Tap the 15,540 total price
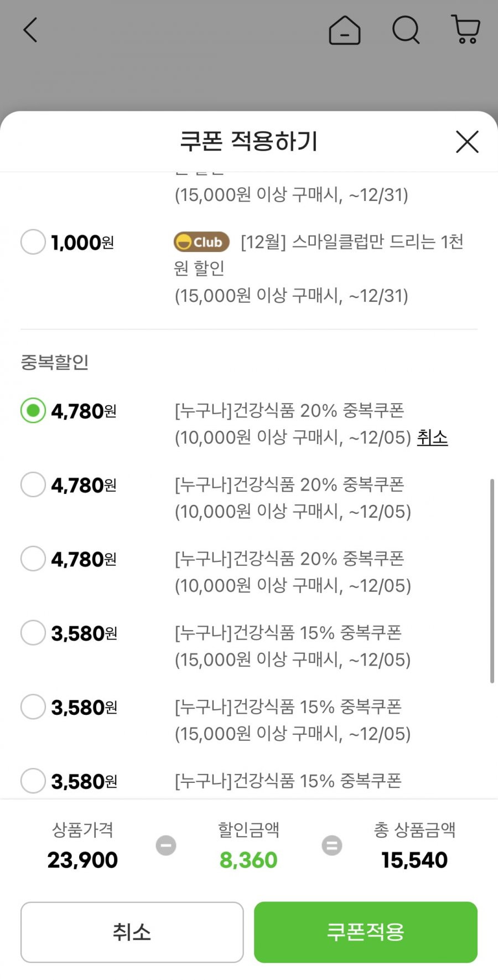Viewport: 498px width, 980px height. pyautogui.click(x=414, y=860)
